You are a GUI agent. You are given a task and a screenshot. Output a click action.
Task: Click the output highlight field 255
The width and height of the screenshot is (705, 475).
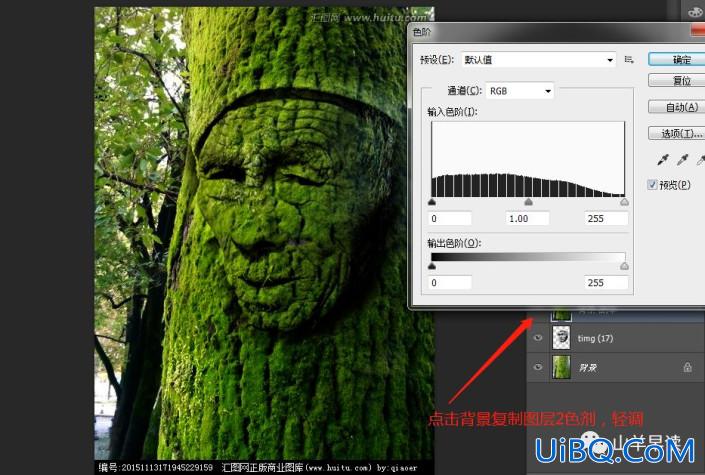coord(606,282)
